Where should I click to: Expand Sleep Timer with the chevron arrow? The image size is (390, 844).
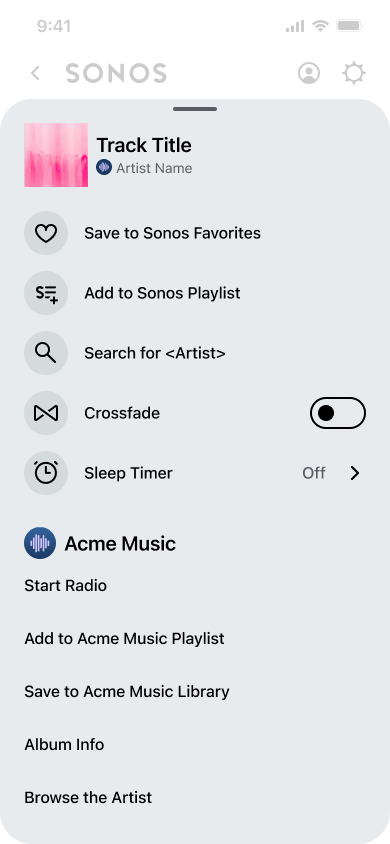[x=354, y=473]
